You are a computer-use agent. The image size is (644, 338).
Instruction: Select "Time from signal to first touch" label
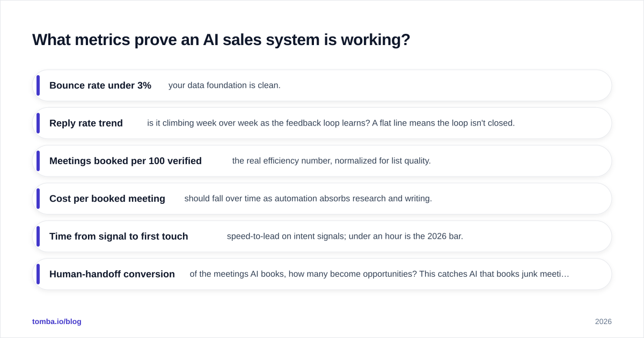click(x=119, y=237)
